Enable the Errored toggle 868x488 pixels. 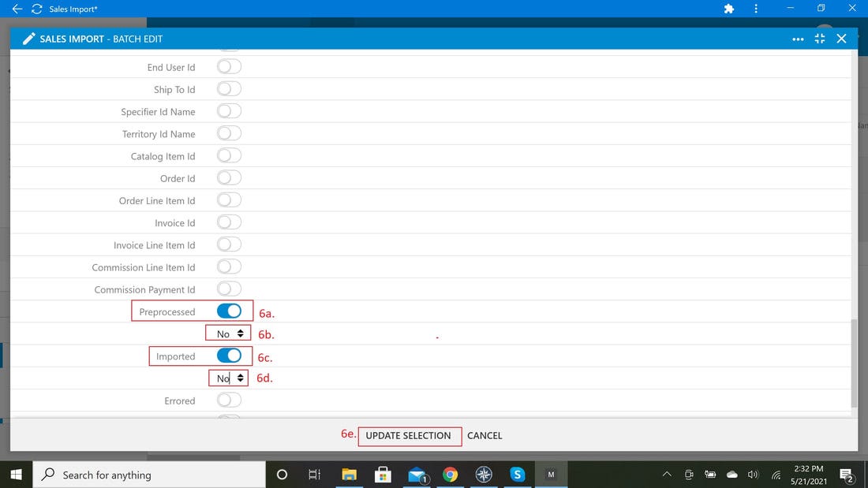click(229, 400)
